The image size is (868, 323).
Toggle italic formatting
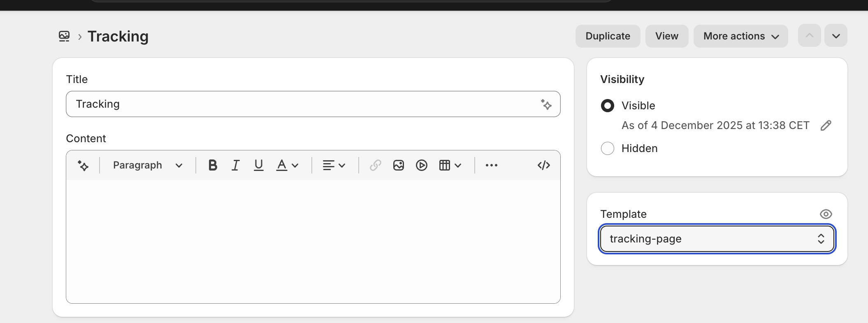(x=235, y=165)
